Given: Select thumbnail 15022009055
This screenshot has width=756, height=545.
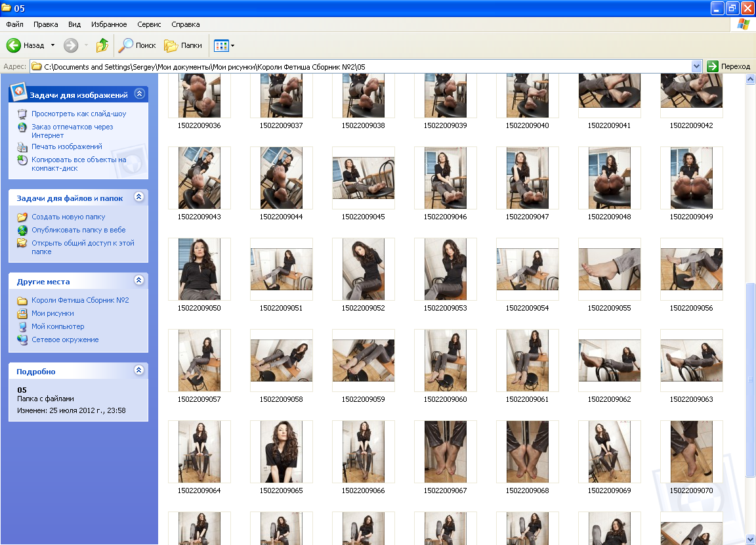Looking at the screenshot, I should point(609,269).
